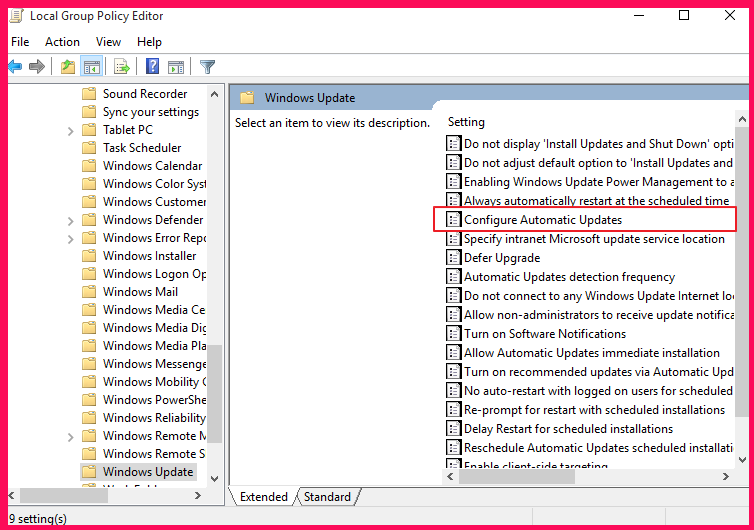Viewport: 754px width, 530px height.
Task: Select Automatic Updates detection frequency setting
Action: point(569,277)
